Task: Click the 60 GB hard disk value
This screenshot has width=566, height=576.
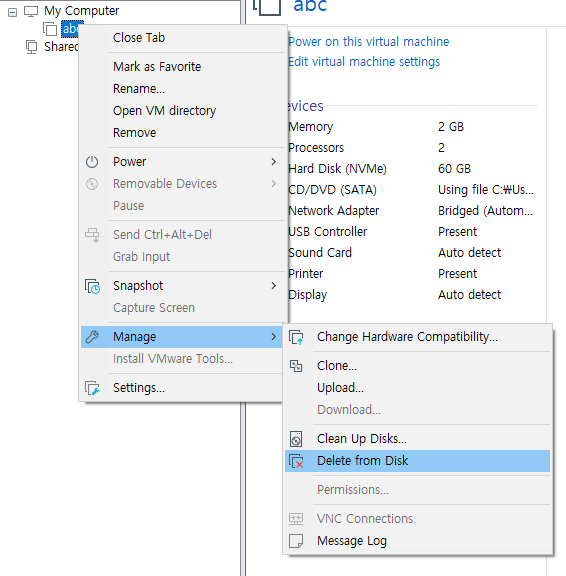Action: click(454, 169)
